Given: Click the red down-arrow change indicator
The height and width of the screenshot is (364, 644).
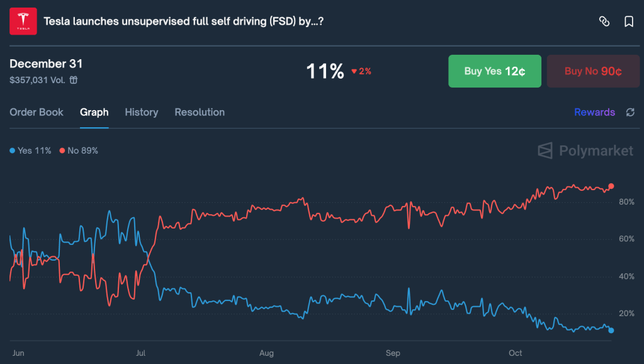Looking at the screenshot, I should (354, 72).
